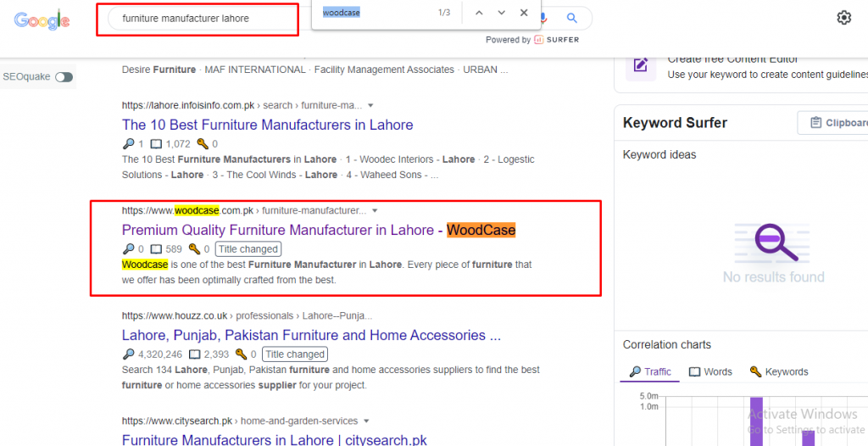Expand dropdown arrow beside woodcase.com.pk URL
868x446 pixels.
click(x=375, y=210)
